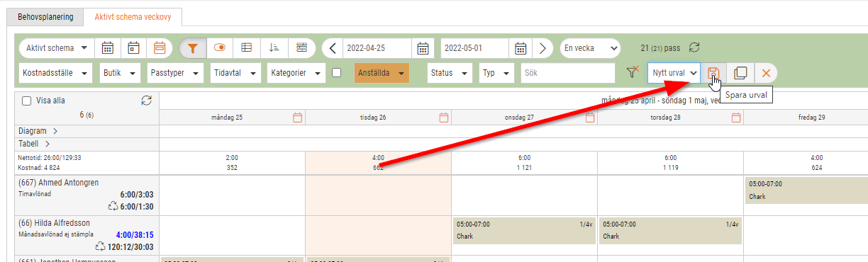Select the Aktivt schema veckovy tab

click(x=133, y=16)
